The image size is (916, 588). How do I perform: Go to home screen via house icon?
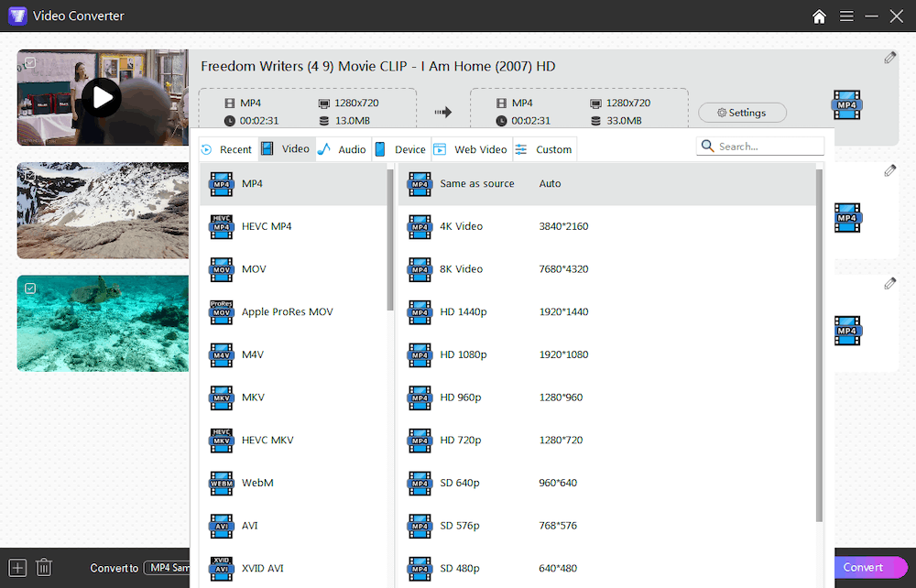(x=819, y=16)
